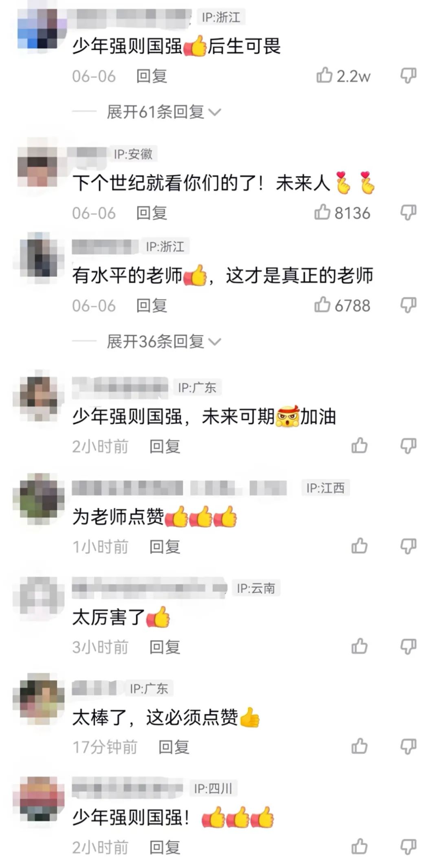Tap chevron next to 展开61条回复
The height and width of the screenshot is (868, 440).
[x=215, y=112]
